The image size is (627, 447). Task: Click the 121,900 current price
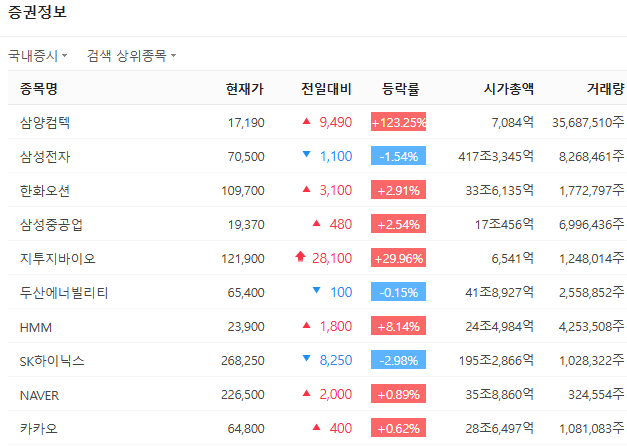[x=243, y=258]
